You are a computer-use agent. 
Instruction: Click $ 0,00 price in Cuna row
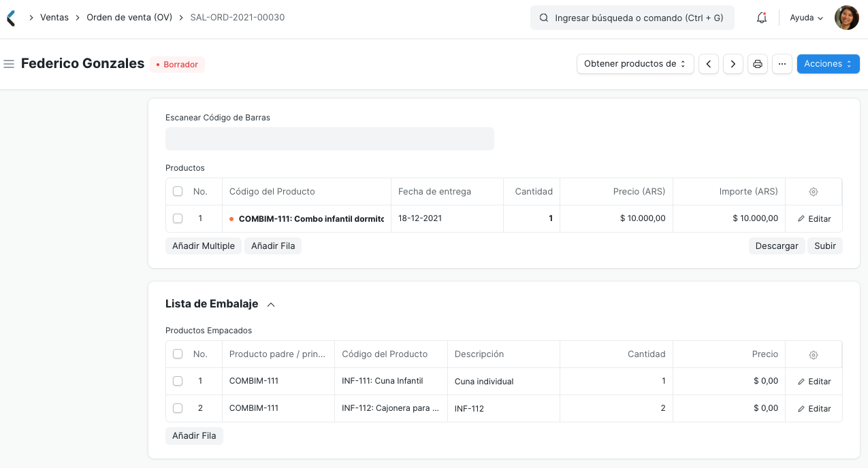729,382
